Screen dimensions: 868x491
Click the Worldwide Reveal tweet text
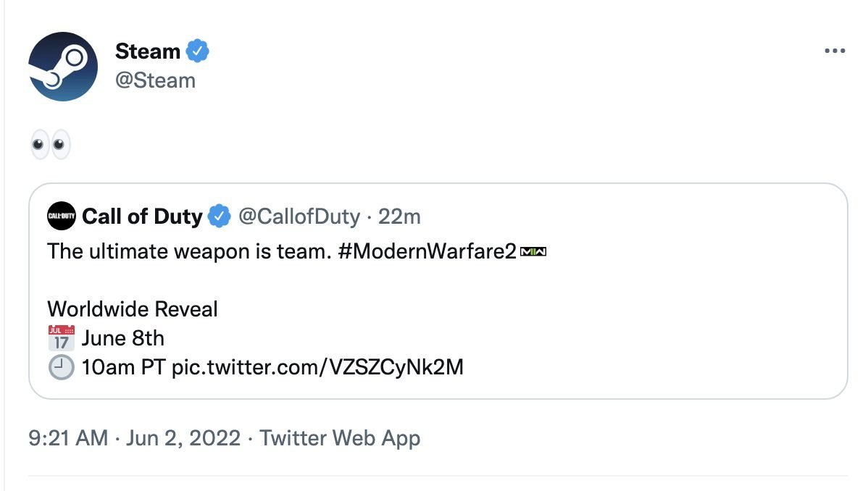click(x=131, y=309)
